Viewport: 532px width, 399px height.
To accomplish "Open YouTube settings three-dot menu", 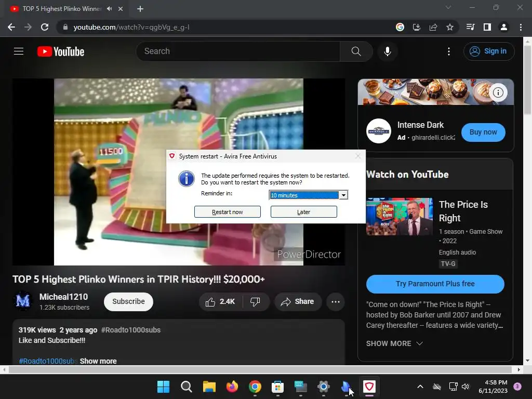I will [448, 51].
